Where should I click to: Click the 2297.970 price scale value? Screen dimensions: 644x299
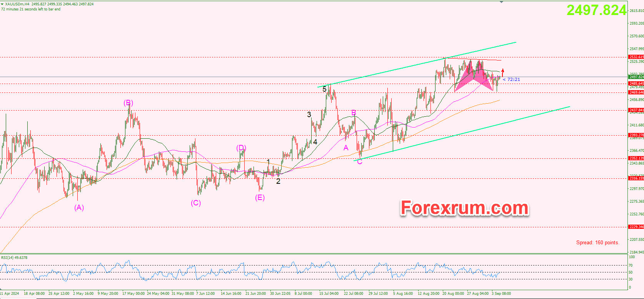(x=637, y=189)
